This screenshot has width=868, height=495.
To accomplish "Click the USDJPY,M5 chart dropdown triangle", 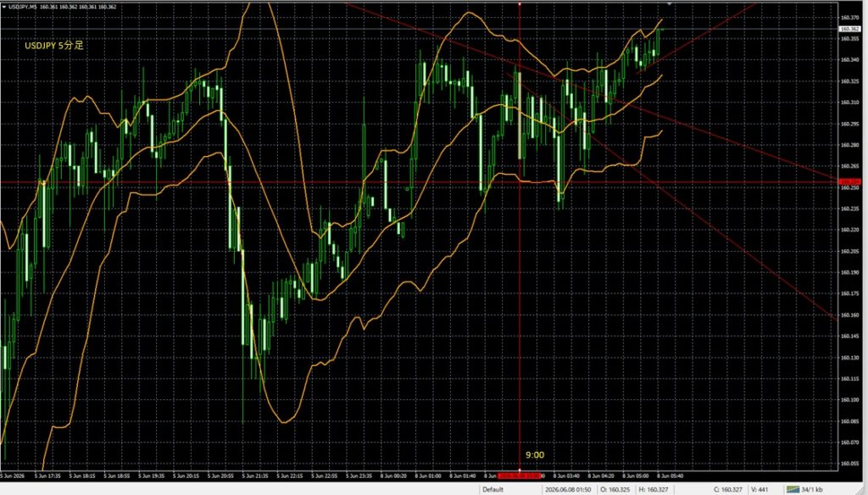I will tap(4, 7).
